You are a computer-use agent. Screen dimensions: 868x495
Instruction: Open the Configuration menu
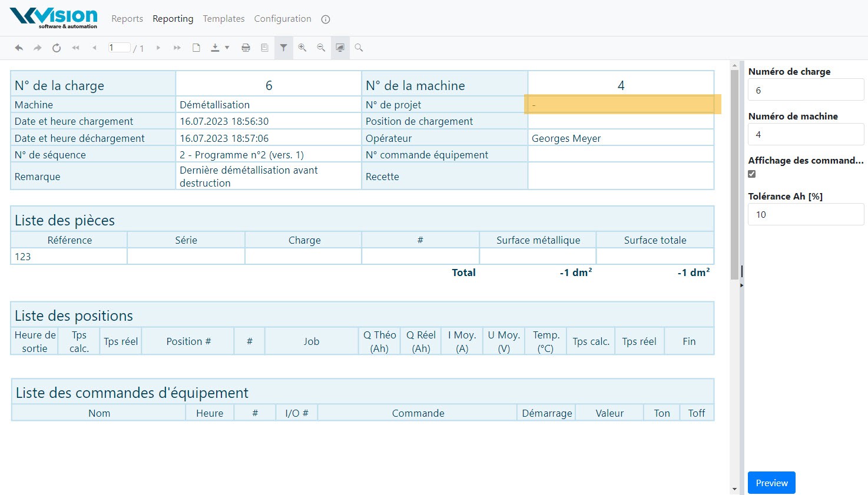coord(283,19)
